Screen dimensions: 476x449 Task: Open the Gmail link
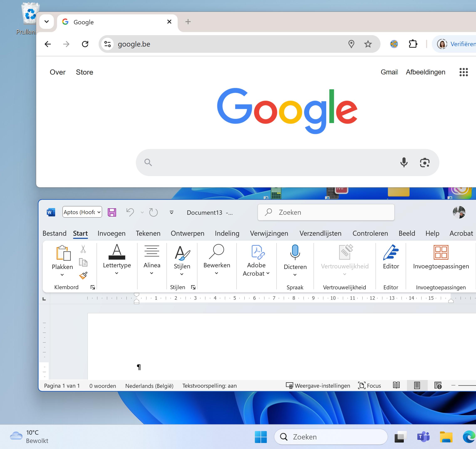tap(389, 72)
